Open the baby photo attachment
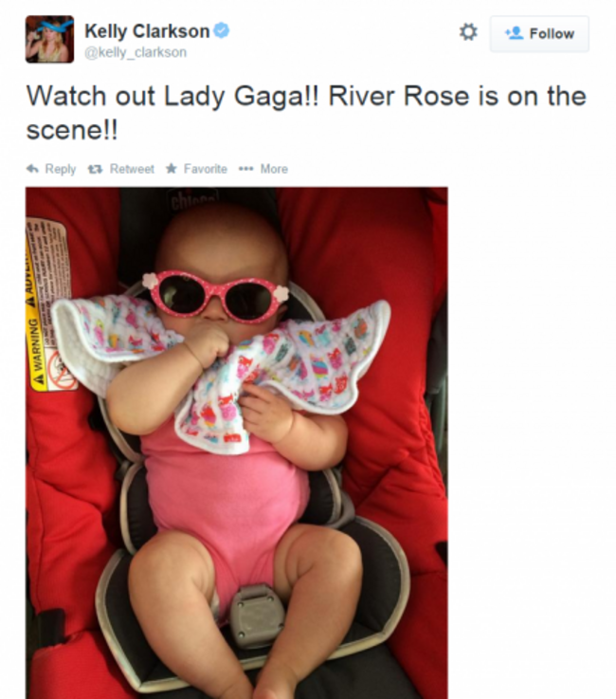 click(x=237, y=443)
